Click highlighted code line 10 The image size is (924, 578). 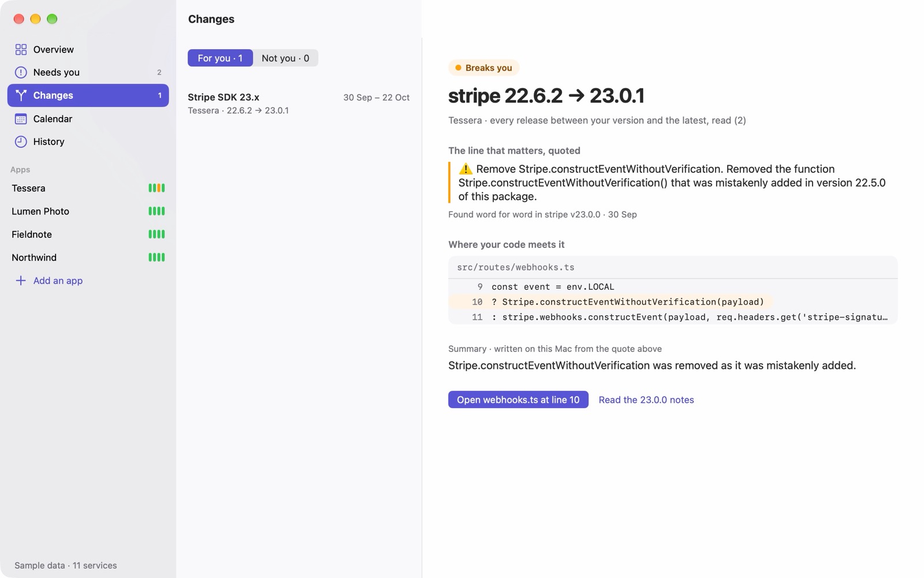(610, 302)
